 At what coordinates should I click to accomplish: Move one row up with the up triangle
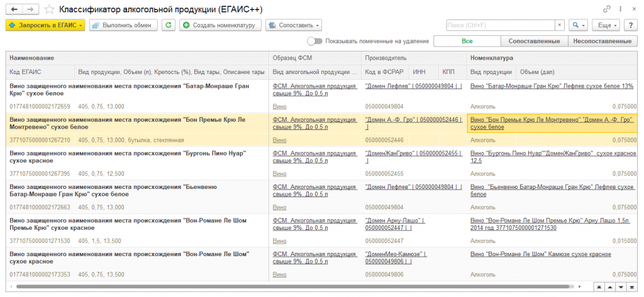(x=610, y=286)
